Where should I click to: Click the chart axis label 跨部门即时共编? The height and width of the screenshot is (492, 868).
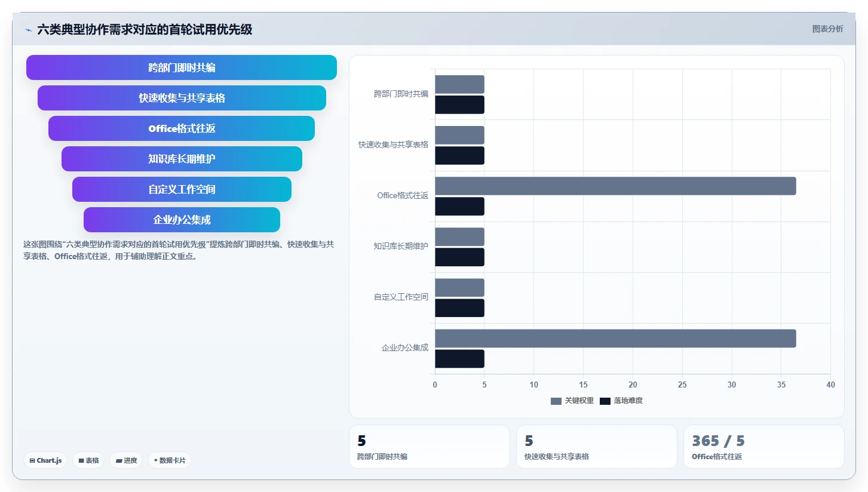coord(401,94)
